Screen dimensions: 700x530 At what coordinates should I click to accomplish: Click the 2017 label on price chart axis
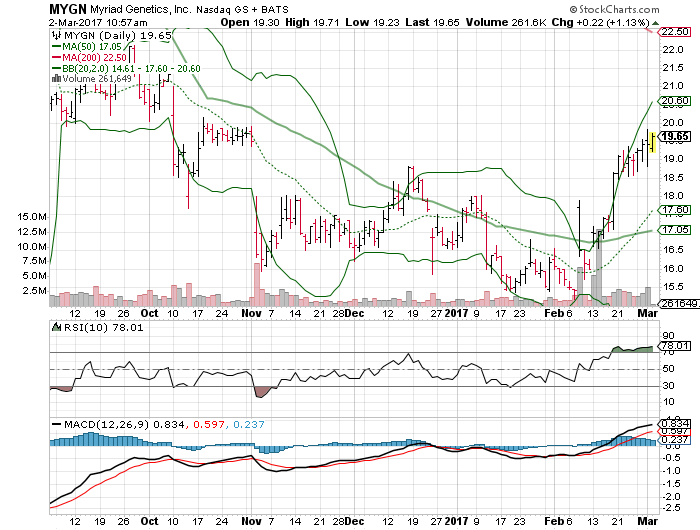pos(457,313)
